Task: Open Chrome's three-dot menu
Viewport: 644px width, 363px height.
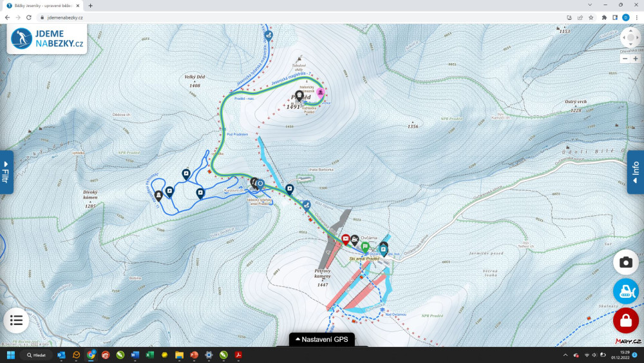Action: [x=636, y=17]
